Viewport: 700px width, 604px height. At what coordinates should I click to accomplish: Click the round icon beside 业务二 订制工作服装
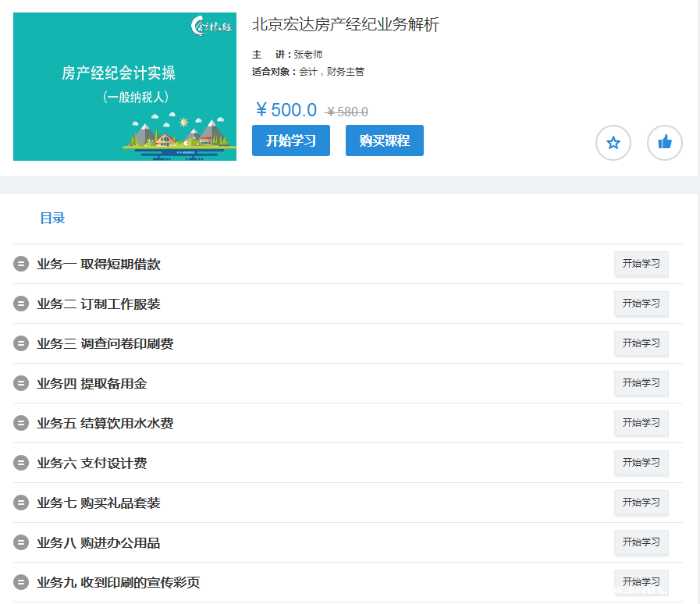click(x=21, y=304)
